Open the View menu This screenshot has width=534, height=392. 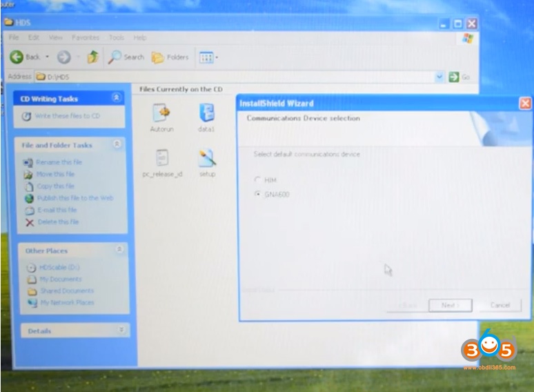(55, 37)
